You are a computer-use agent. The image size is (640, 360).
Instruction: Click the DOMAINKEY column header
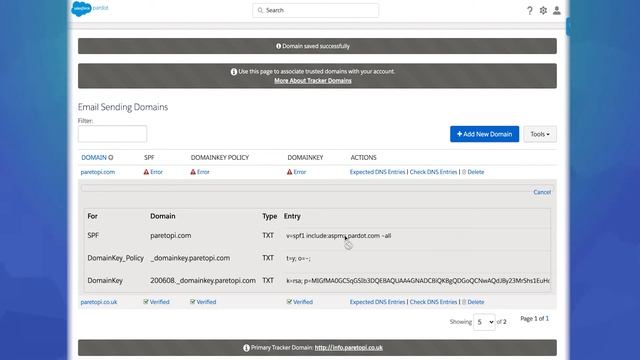pyautogui.click(x=305, y=158)
